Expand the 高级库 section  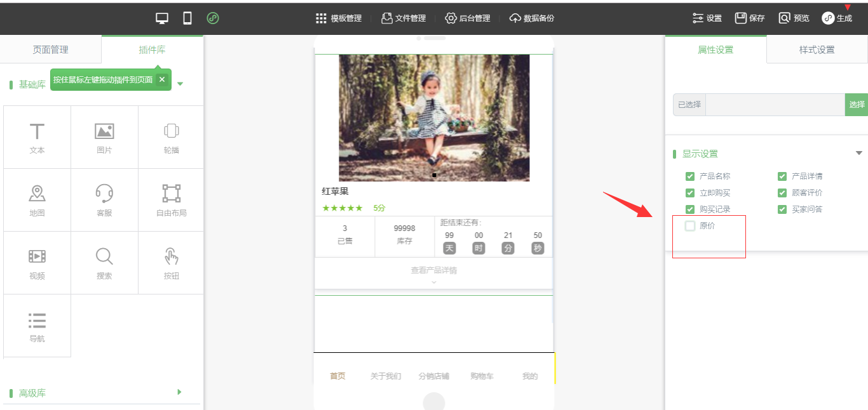coord(179,392)
